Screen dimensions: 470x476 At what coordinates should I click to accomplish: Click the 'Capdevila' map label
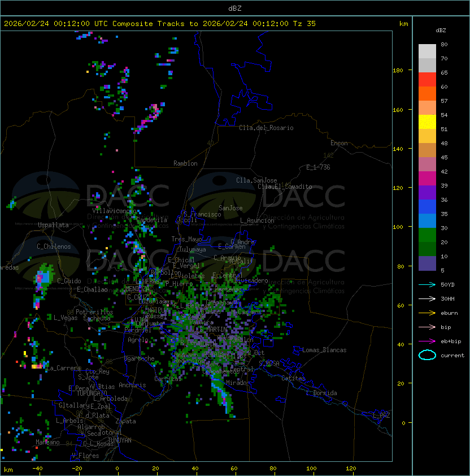click(x=151, y=220)
